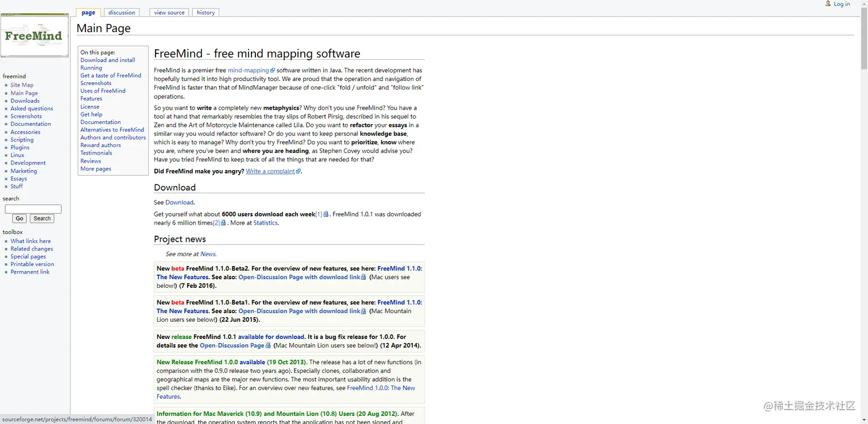
Task: Jump to Screenshots in On this page
Action: click(x=96, y=83)
